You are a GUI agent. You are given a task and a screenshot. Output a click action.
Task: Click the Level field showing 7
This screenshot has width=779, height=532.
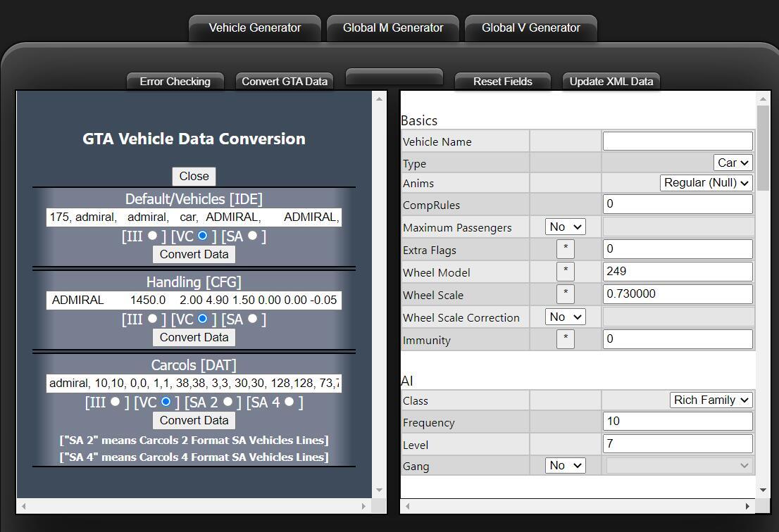click(678, 443)
